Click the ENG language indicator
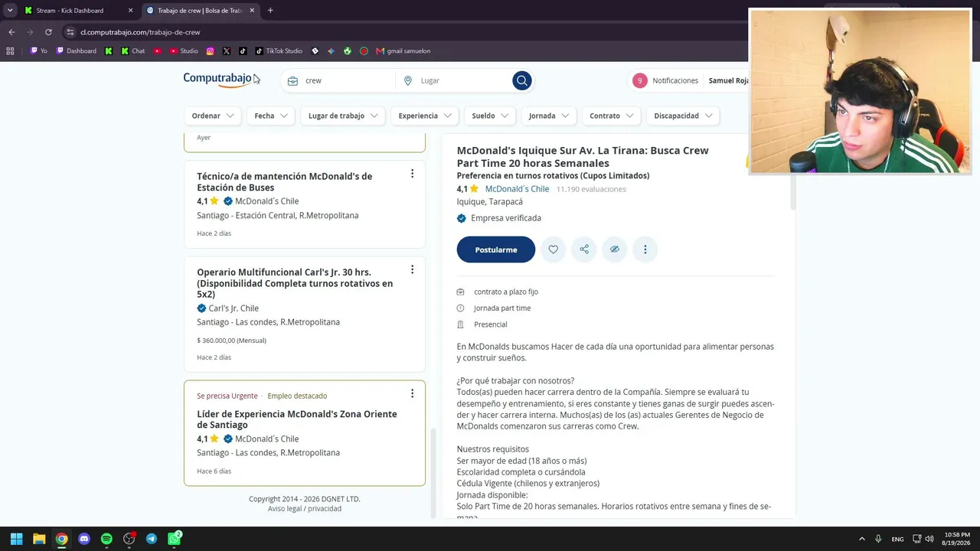The width and height of the screenshot is (980, 551). (897, 539)
